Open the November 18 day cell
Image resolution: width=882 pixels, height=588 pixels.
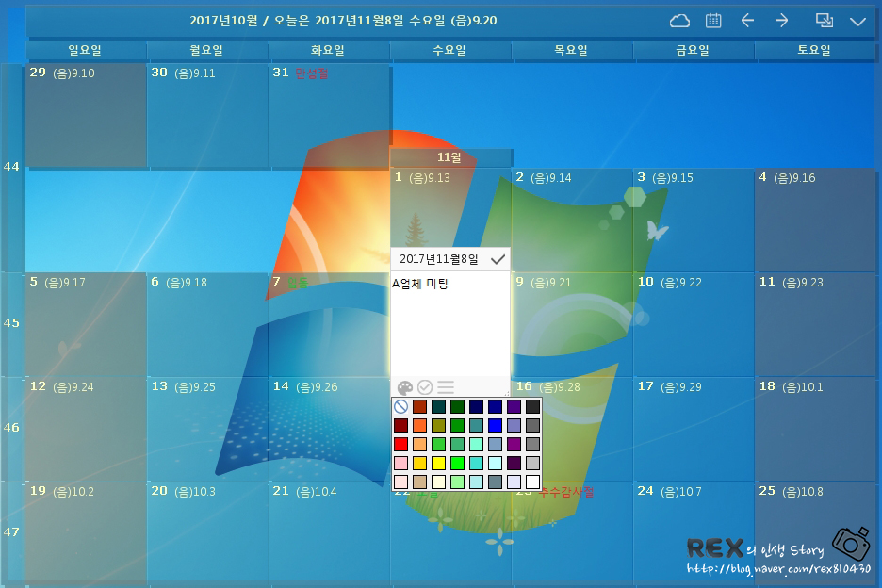(x=814, y=430)
